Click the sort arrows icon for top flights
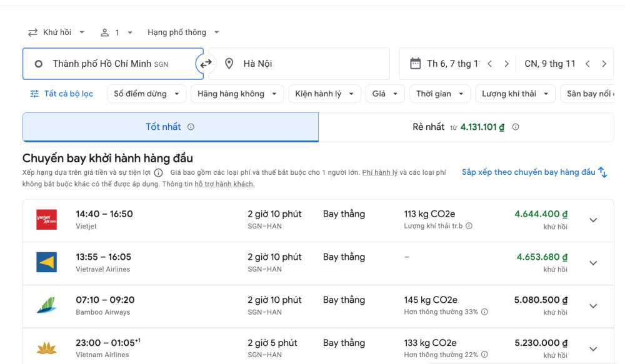This screenshot has height=364, width=625. [602, 172]
